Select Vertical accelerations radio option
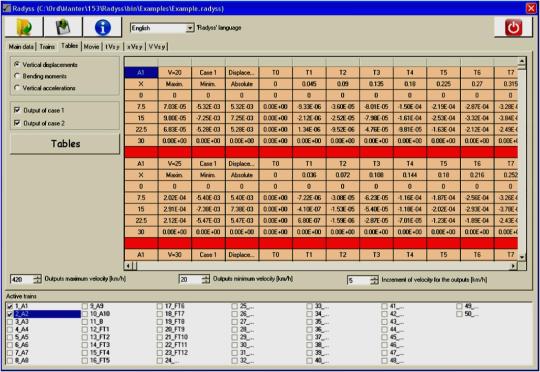540x372 pixels. point(17,88)
